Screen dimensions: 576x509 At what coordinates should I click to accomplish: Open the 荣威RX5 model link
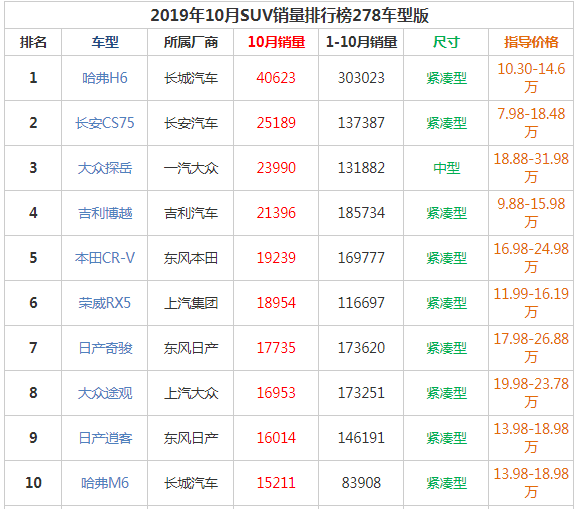[105, 303]
